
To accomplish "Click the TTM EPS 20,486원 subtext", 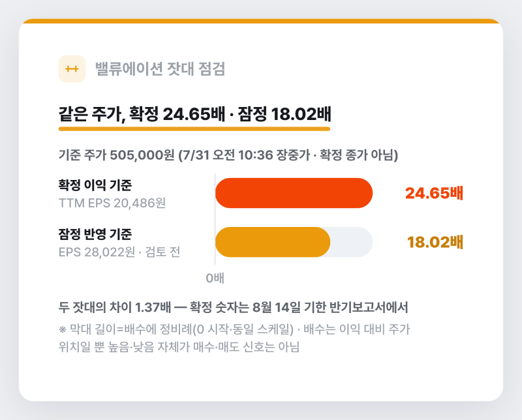I will (112, 203).
